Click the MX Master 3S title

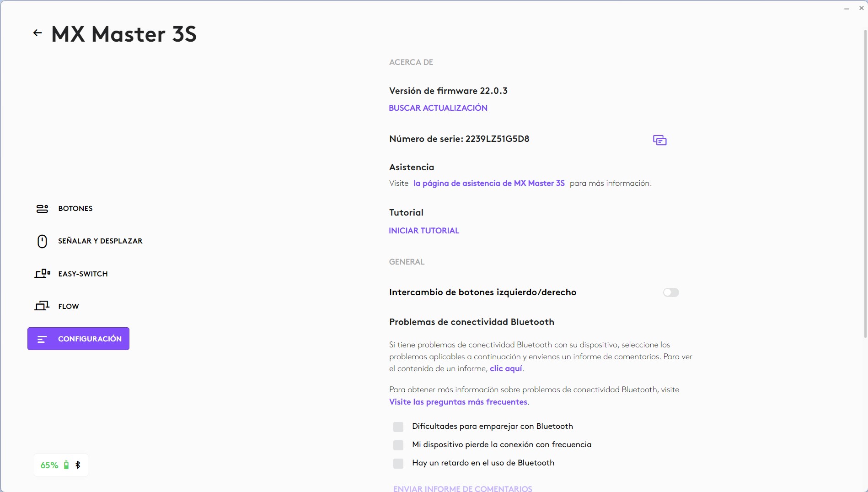(x=124, y=34)
